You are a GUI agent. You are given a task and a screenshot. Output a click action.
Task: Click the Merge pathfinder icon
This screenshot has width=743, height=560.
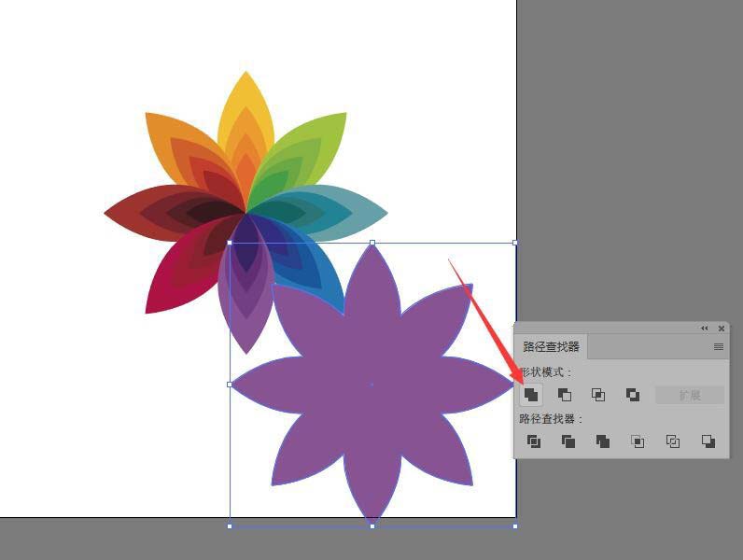coord(603,441)
